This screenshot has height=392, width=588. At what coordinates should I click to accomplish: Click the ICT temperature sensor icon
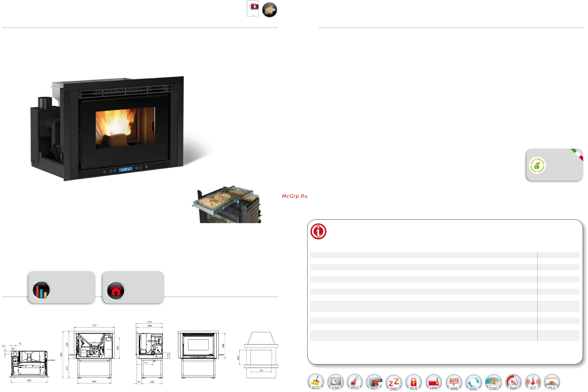pos(533,382)
